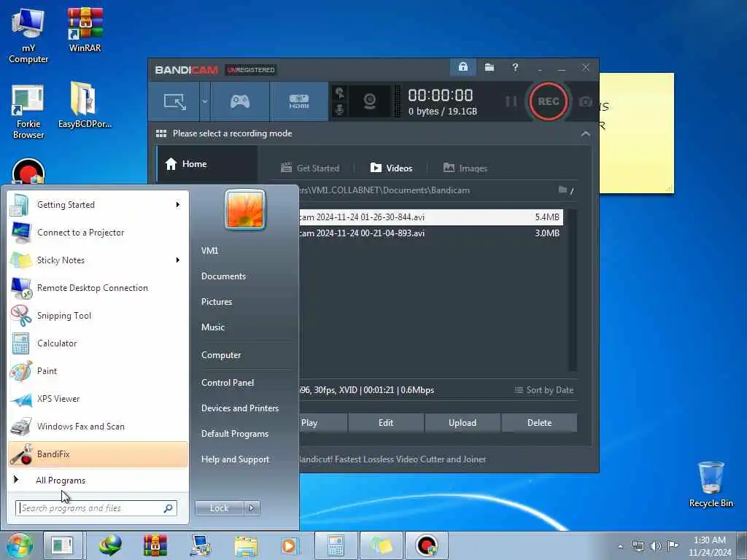Open Connect to a Projector
The width and height of the screenshot is (747, 560).
click(x=98, y=233)
